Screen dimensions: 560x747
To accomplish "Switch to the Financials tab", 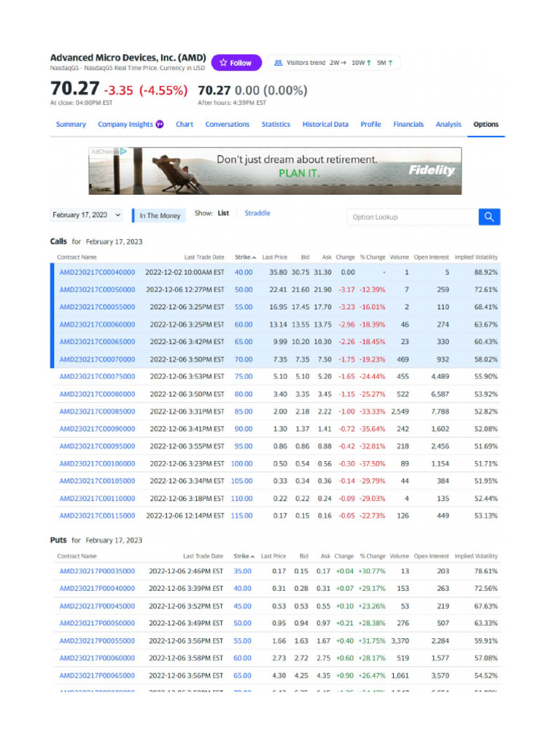I will 408,124.
